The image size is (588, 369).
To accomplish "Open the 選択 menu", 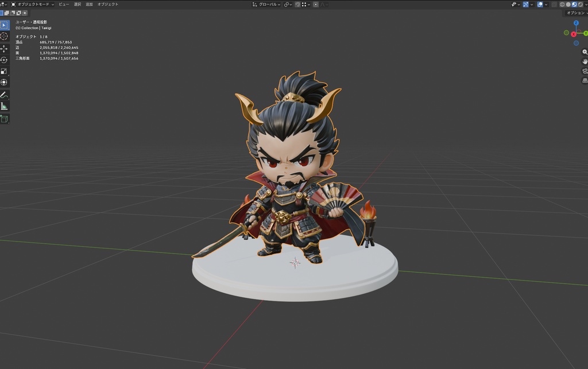I will pyautogui.click(x=78, y=5).
